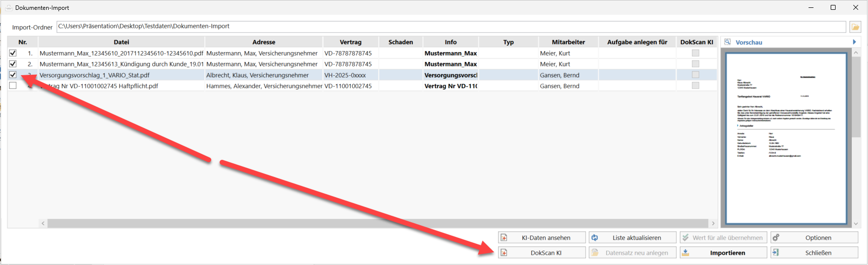Click the download icon on Importieren

(686, 253)
